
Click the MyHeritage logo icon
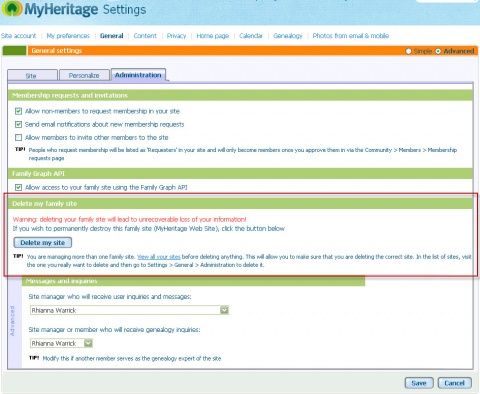[x=12, y=9]
